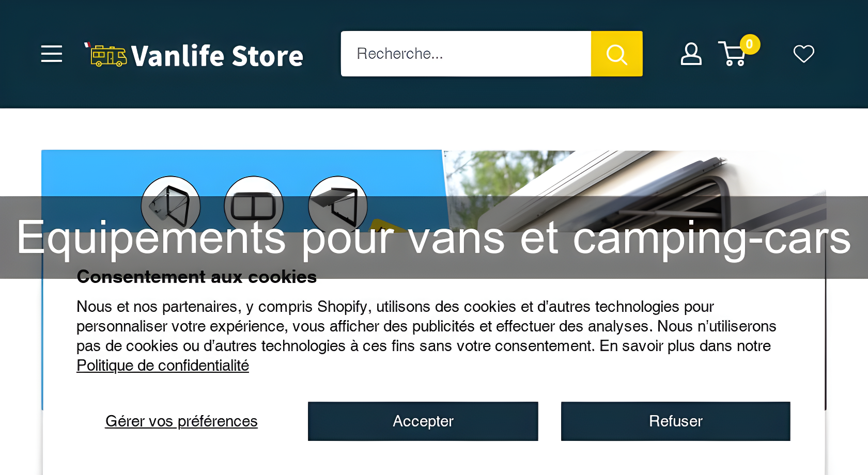Viewport: 868px width, 475px height.
Task: Click the "Consentement aux cookies" title
Action: [196, 278]
